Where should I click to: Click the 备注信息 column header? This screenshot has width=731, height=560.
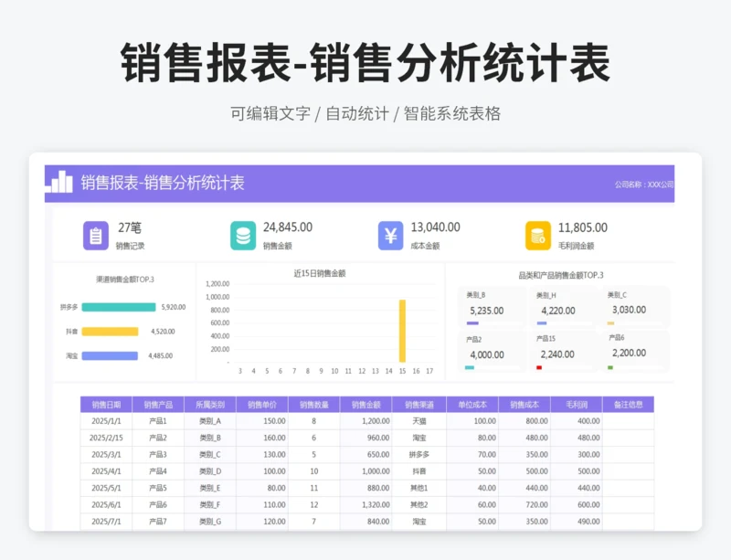[x=629, y=405]
